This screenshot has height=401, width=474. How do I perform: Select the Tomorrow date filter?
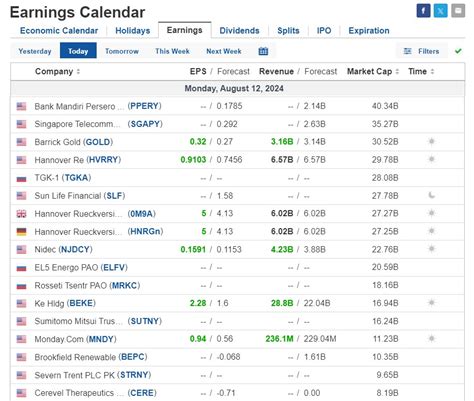coord(122,51)
